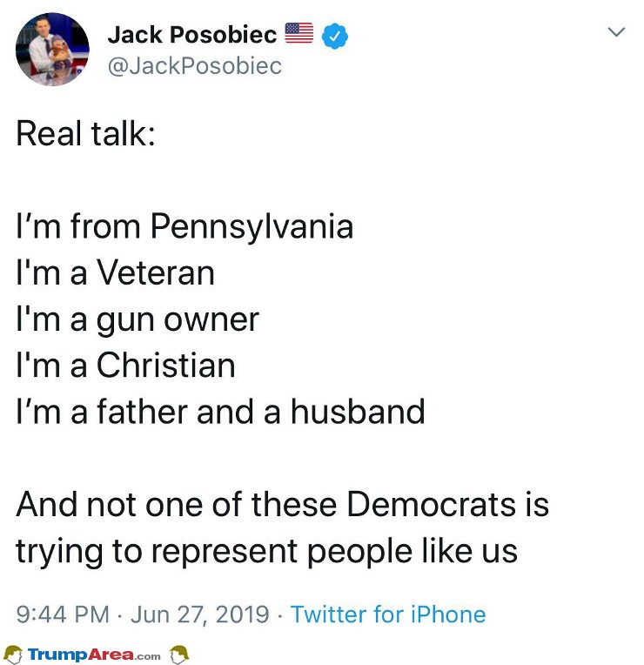The height and width of the screenshot is (665, 644).
Task: Click the "I'm a Veteran" line
Action: (116, 272)
